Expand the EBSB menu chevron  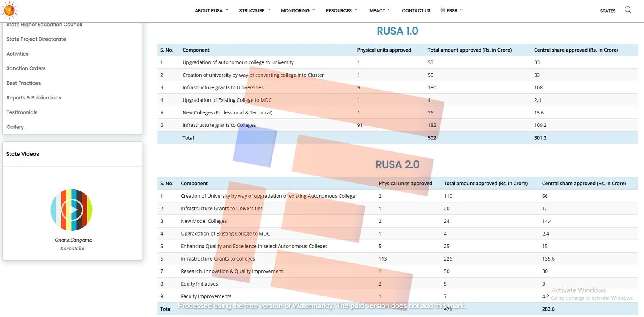pyautogui.click(x=461, y=10)
